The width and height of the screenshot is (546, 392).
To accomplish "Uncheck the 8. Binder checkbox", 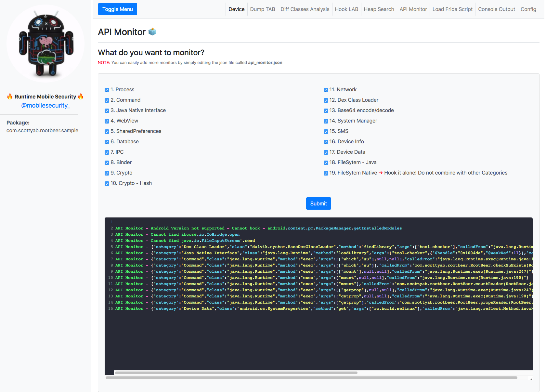I will tap(107, 163).
